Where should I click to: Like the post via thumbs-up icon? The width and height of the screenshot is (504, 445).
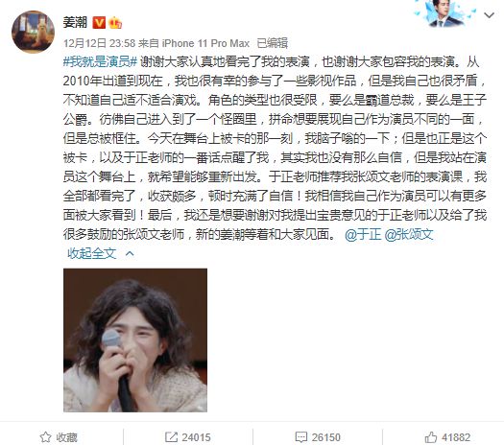[431, 437]
